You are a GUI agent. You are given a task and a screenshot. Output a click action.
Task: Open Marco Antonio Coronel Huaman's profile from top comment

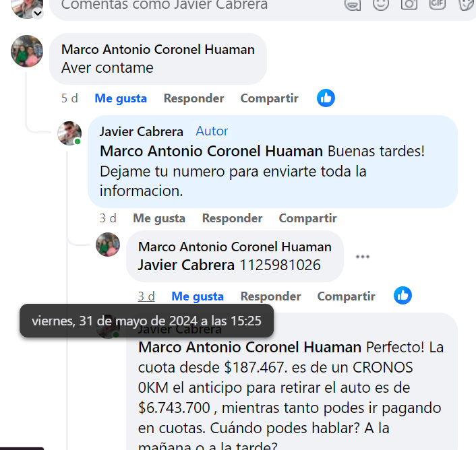click(x=158, y=49)
